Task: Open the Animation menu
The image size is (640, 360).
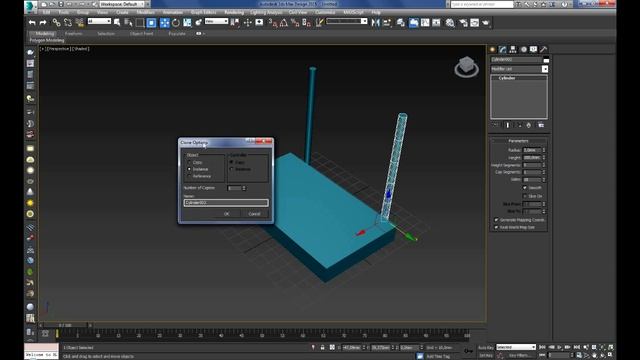Action: coord(173,12)
